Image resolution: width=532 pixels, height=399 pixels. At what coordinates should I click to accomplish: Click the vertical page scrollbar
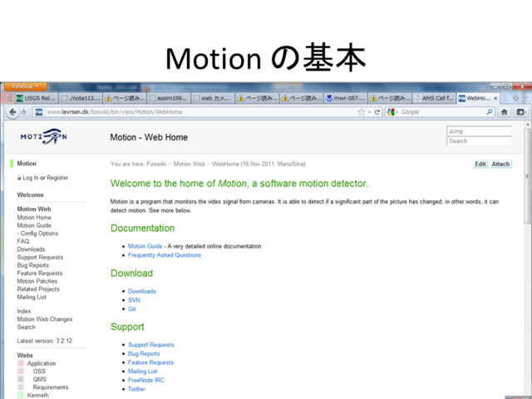(527, 249)
